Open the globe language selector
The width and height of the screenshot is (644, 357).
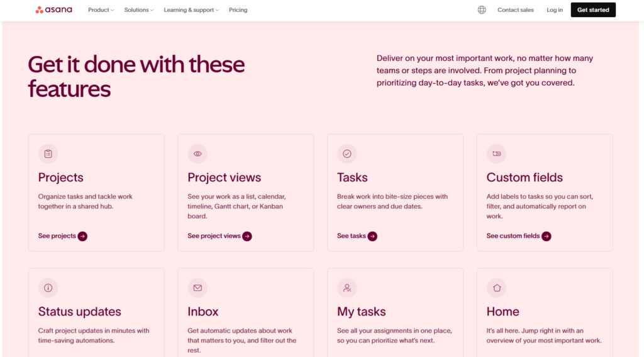coord(482,10)
